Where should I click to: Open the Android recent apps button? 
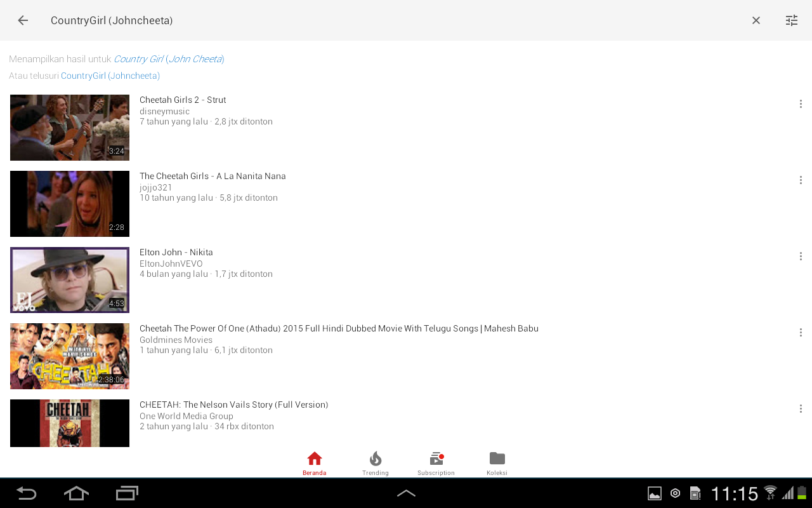pos(127,493)
